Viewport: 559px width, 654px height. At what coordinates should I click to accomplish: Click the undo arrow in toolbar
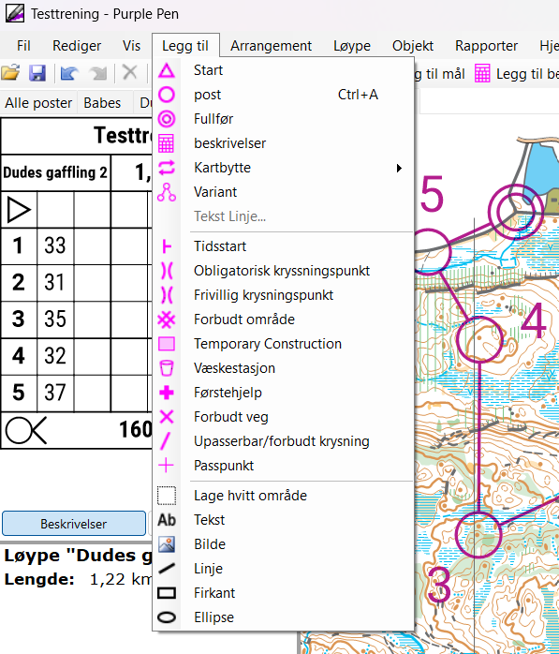[70, 73]
